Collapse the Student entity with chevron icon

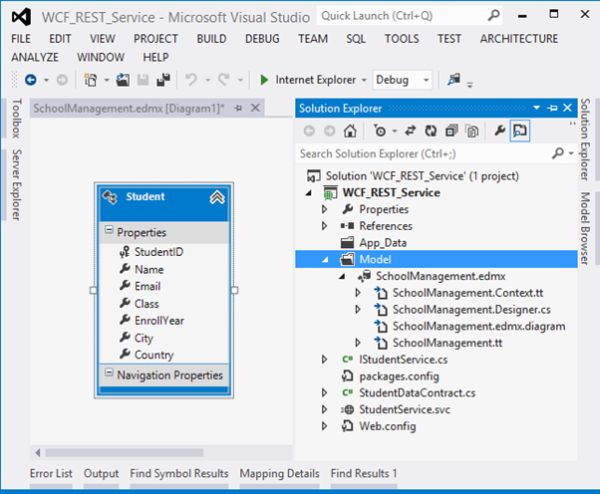pyautogui.click(x=216, y=198)
